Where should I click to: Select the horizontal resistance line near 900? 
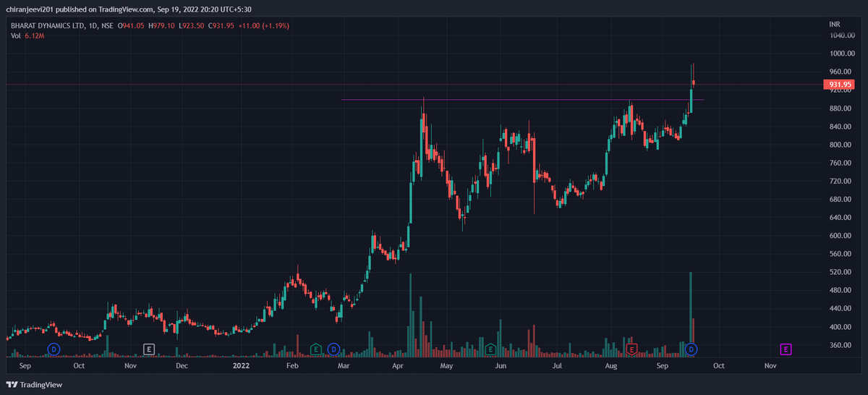click(x=522, y=99)
